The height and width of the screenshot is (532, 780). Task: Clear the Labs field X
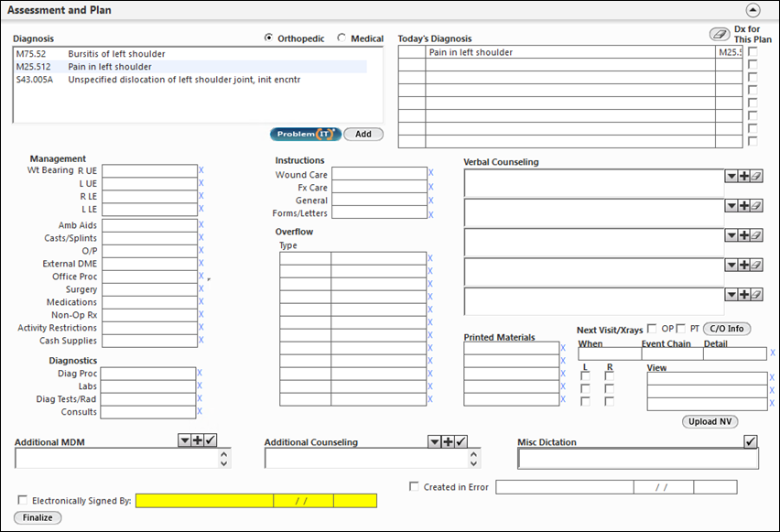tap(200, 385)
